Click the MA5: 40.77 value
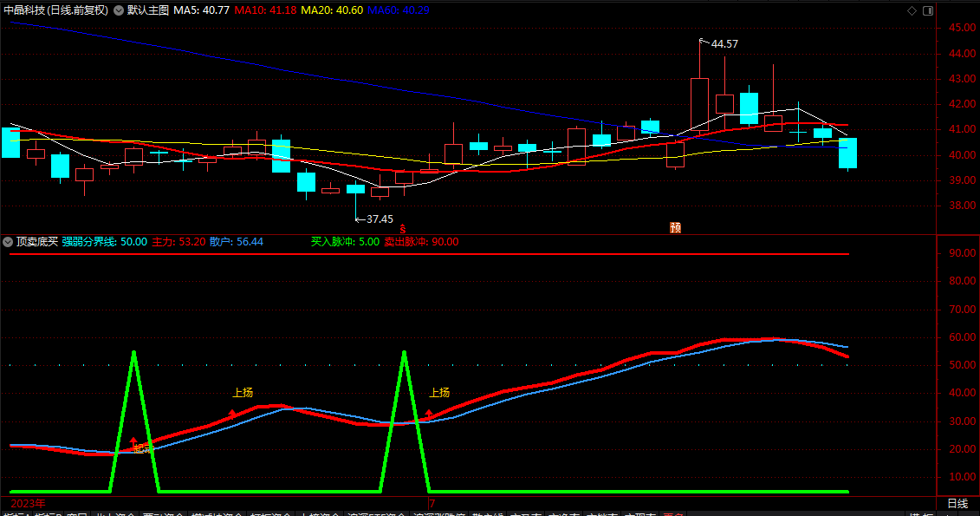 pos(201,10)
